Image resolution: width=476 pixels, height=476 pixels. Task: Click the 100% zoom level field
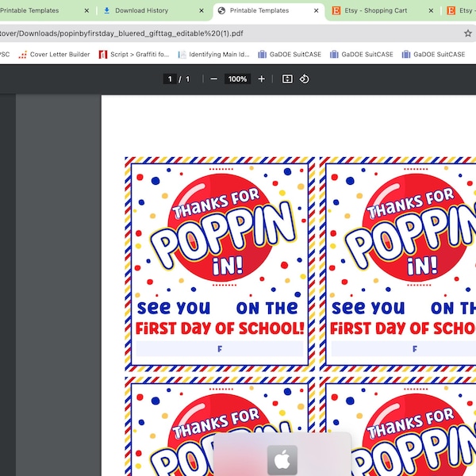237,79
